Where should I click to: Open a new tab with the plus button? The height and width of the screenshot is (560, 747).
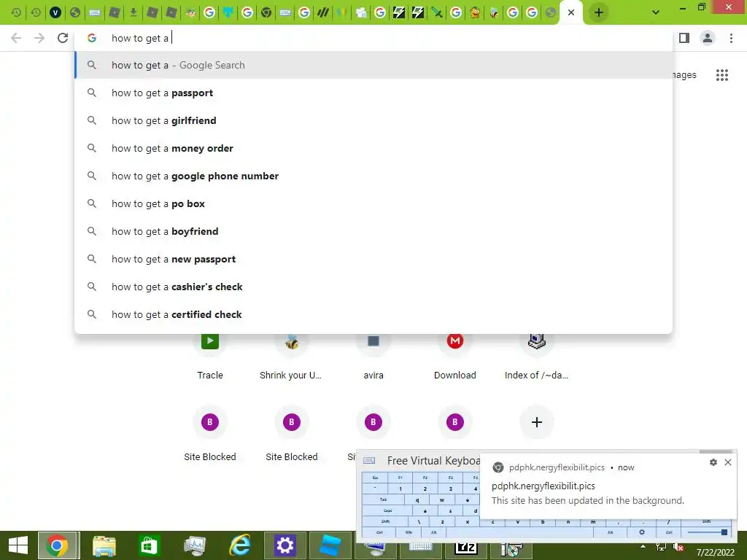point(599,12)
